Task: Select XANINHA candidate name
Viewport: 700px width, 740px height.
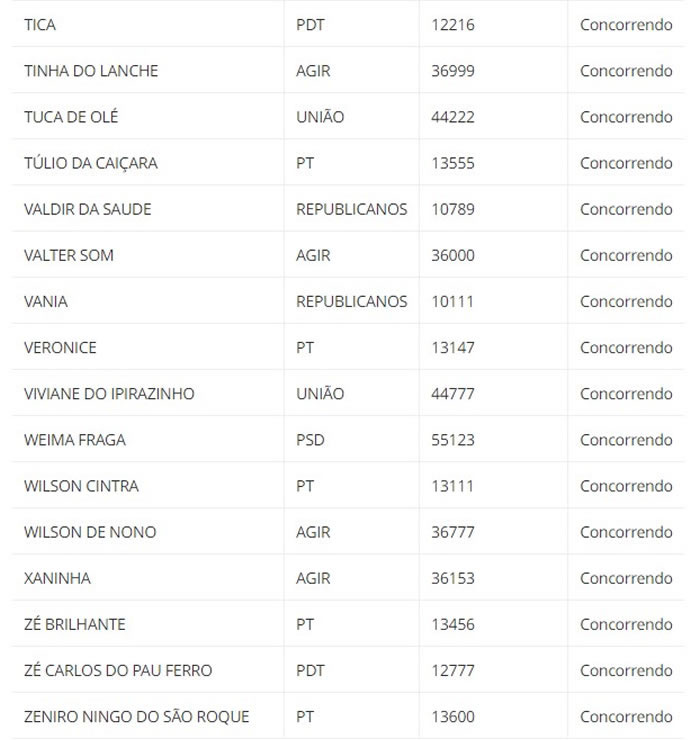Action: (58, 578)
